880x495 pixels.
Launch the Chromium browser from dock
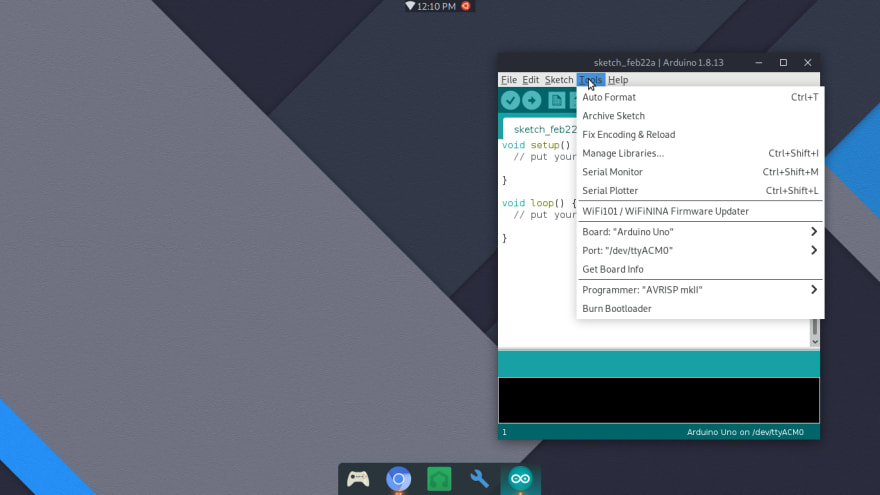pyautogui.click(x=398, y=479)
